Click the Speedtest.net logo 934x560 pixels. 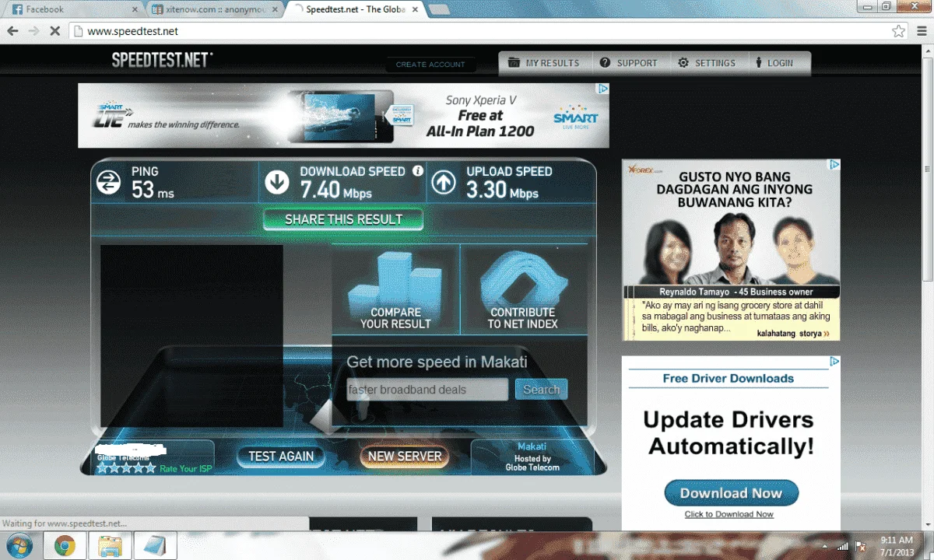tap(162, 61)
